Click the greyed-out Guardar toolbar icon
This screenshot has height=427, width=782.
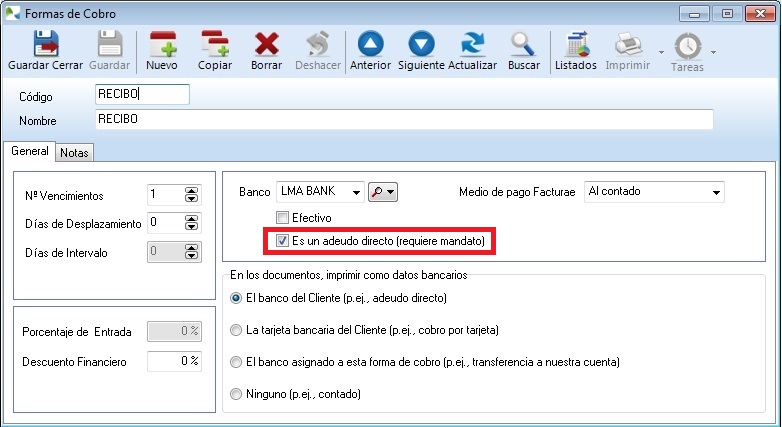pos(110,44)
